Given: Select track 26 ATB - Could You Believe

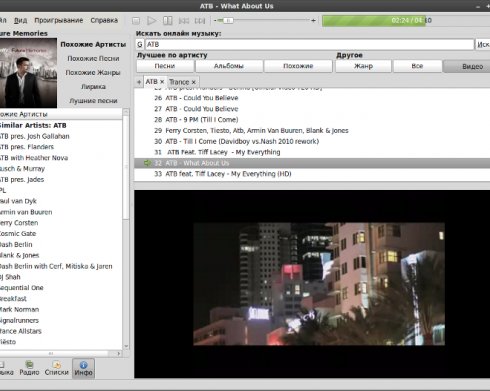Looking at the screenshot, I should [312, 98].
